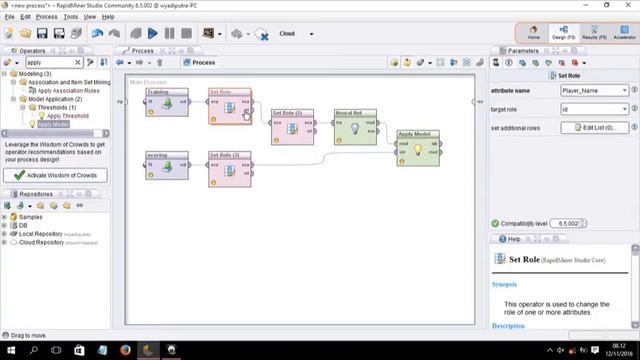Click the New process icon
This screenshot has width=640, height=360.
[9, 33]
